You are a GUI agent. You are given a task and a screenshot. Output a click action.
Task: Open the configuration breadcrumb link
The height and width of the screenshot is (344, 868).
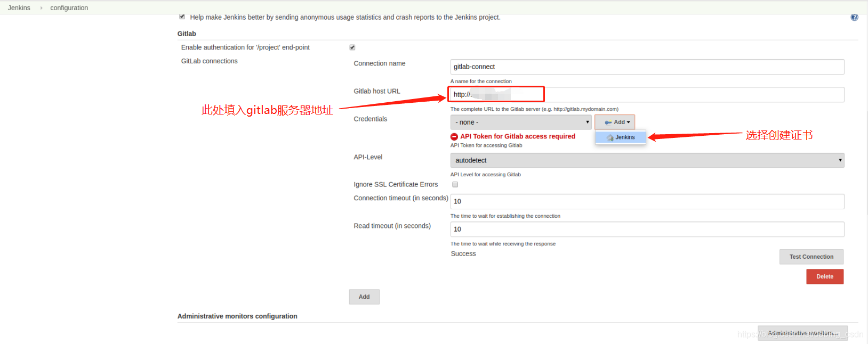[x=69, y=8]
